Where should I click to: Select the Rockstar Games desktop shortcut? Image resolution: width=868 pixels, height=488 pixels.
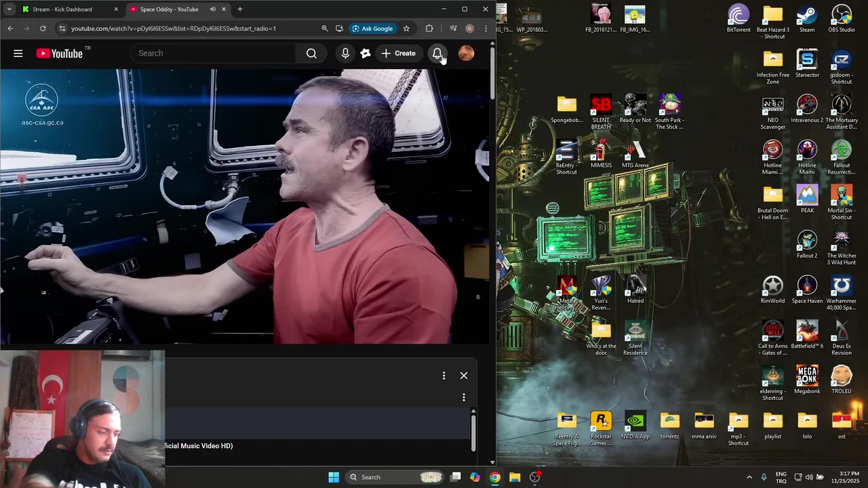coord(601,429)
